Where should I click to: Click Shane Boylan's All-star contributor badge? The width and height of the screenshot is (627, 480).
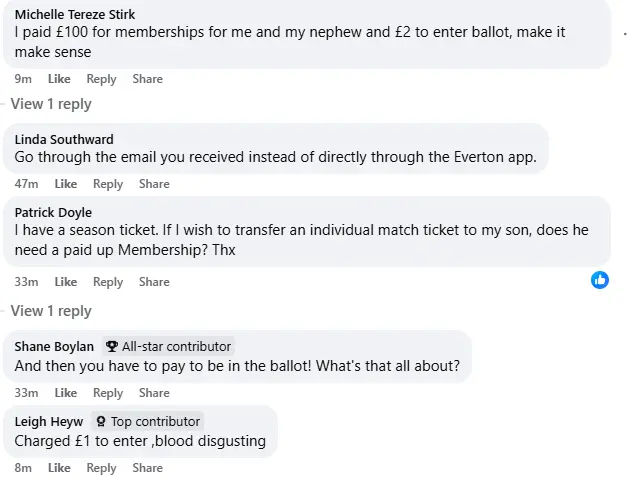click(168, 346)
